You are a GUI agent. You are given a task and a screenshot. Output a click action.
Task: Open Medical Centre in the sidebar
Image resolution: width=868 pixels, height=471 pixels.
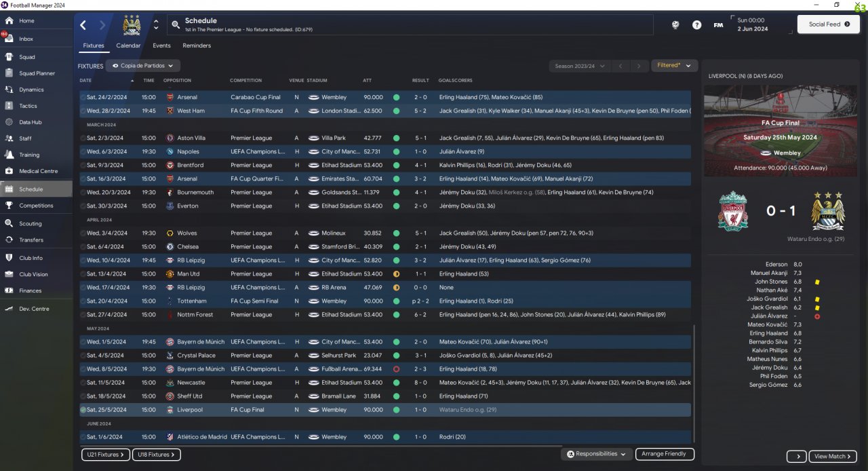point(37,171)
